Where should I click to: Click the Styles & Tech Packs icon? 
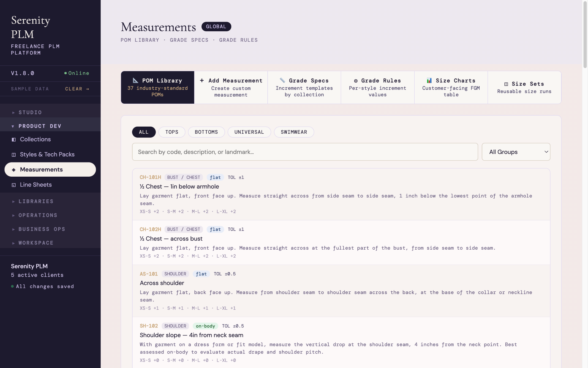[x=13, y=155]
